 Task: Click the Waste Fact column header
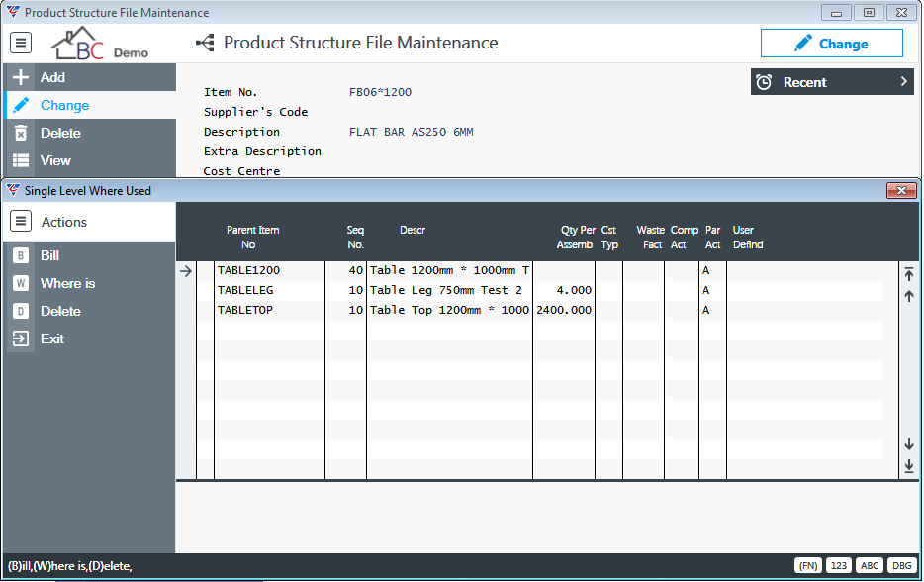pyautogui.click(x=651, y=237)
